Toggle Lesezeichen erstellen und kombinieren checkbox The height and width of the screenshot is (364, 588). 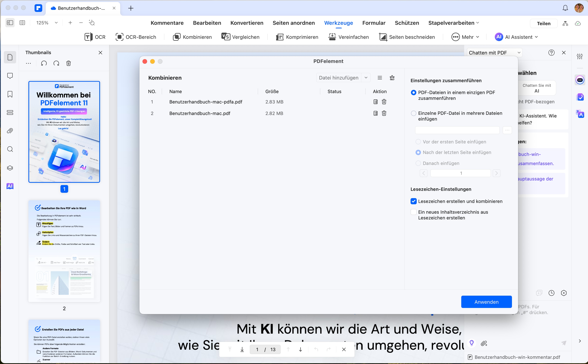tap(413, 201)
